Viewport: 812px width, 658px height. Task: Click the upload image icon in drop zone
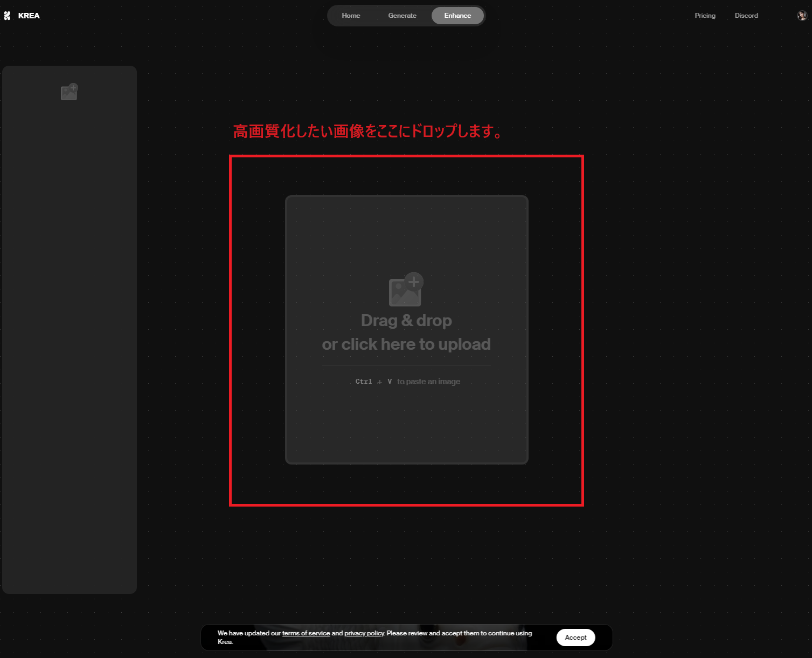click(x=406, y=289)
